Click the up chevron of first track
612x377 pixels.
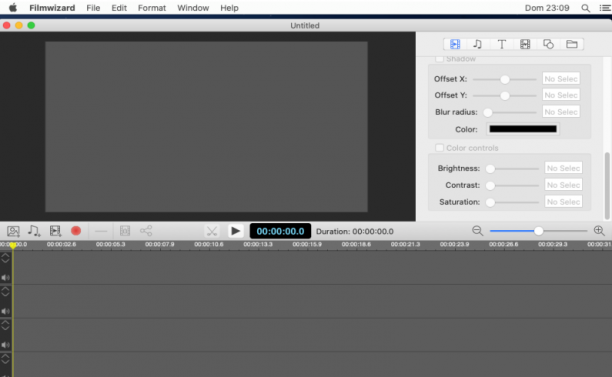[5, 255]
